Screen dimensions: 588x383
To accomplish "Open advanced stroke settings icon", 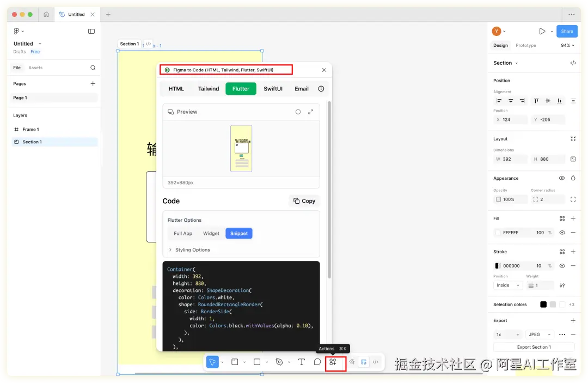I will [x=562, y=285].
